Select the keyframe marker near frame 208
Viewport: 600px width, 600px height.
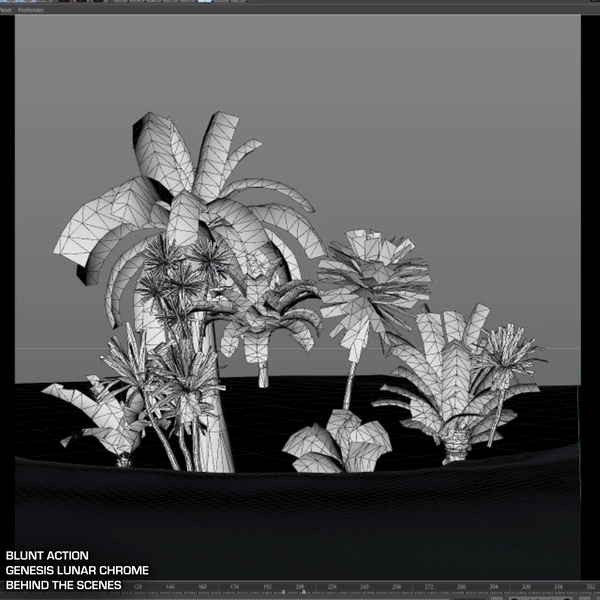click(304, 592)
